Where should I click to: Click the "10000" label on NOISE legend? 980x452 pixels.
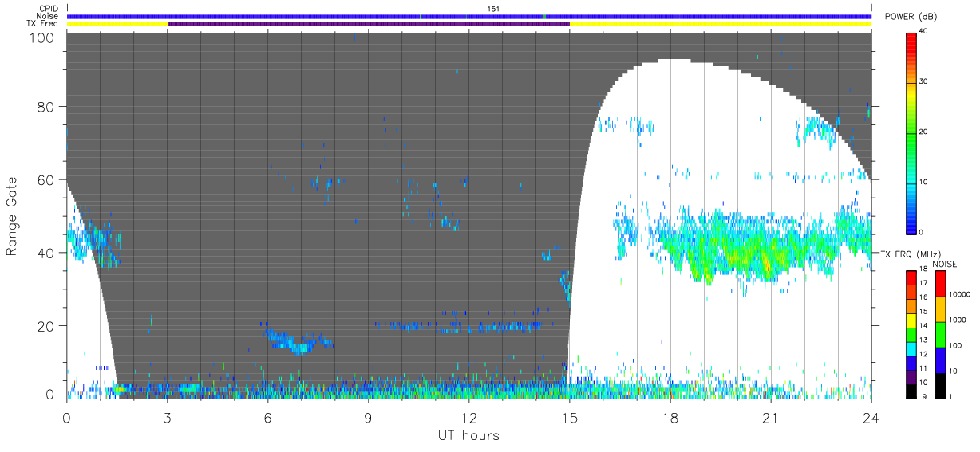pyautogui.click(x=960, y=294)
